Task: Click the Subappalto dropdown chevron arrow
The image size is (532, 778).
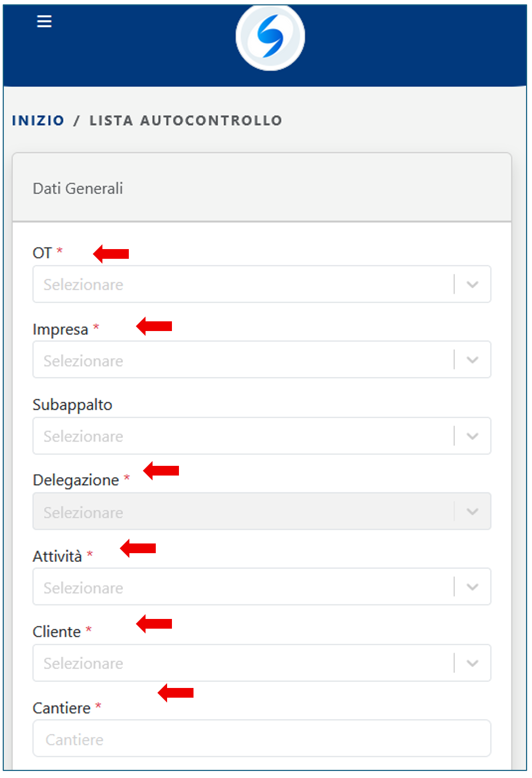Action: coord(472,436)
